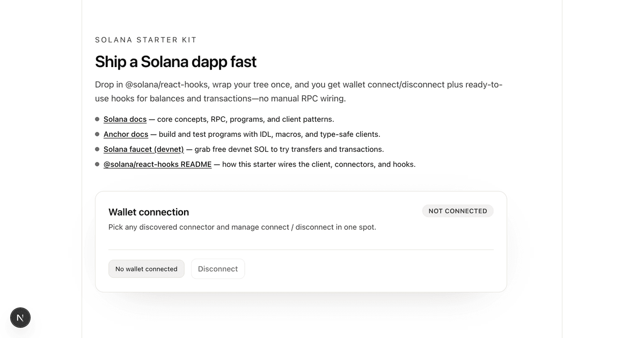Select the Wallet connection section header
Image resolution: width=644 pixels, height=338 pixels.
[149, 212]
